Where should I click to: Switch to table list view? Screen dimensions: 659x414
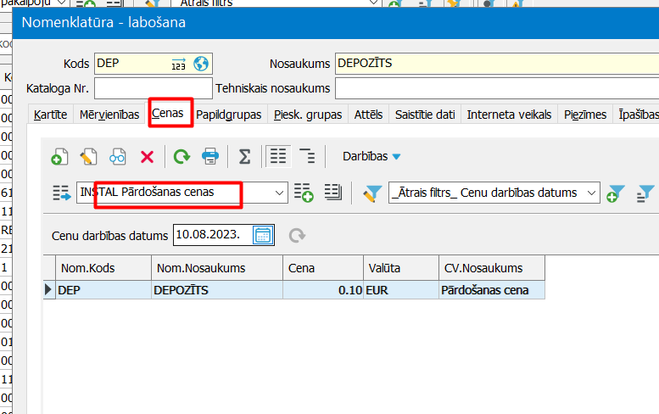pos(278,156)
